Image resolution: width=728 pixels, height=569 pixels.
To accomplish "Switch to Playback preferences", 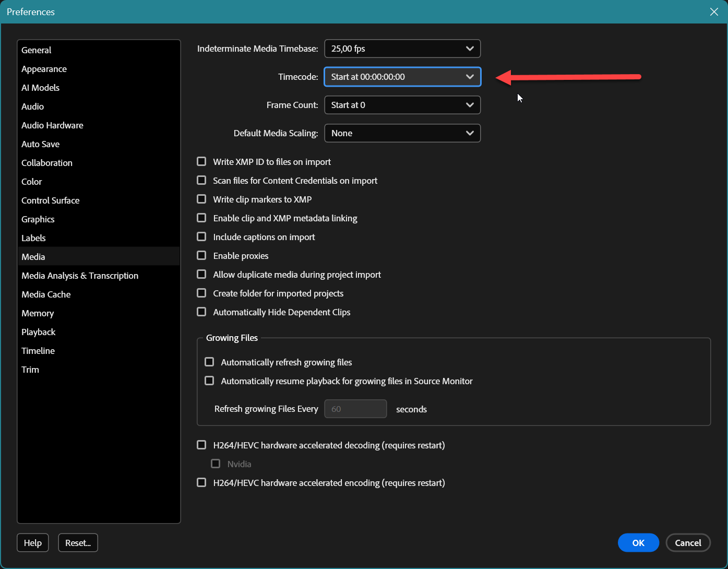I will [38, 332].
